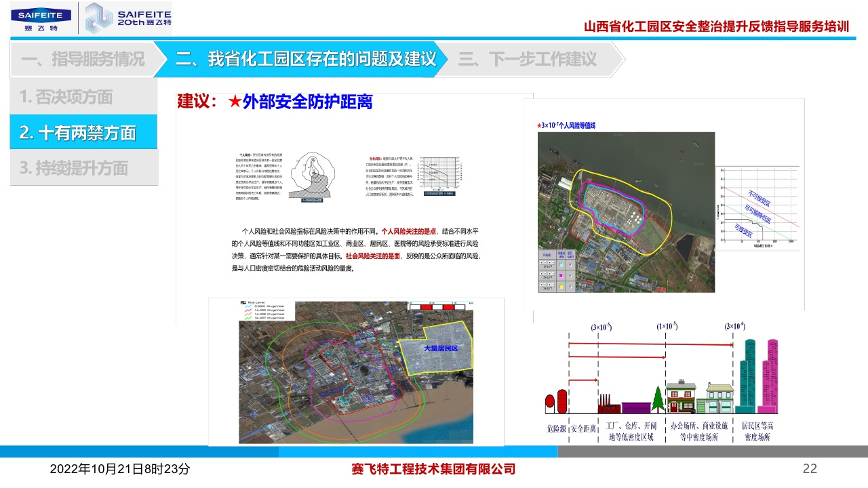Toggle the yellow contour row checkbox

(x=570, y=287)
